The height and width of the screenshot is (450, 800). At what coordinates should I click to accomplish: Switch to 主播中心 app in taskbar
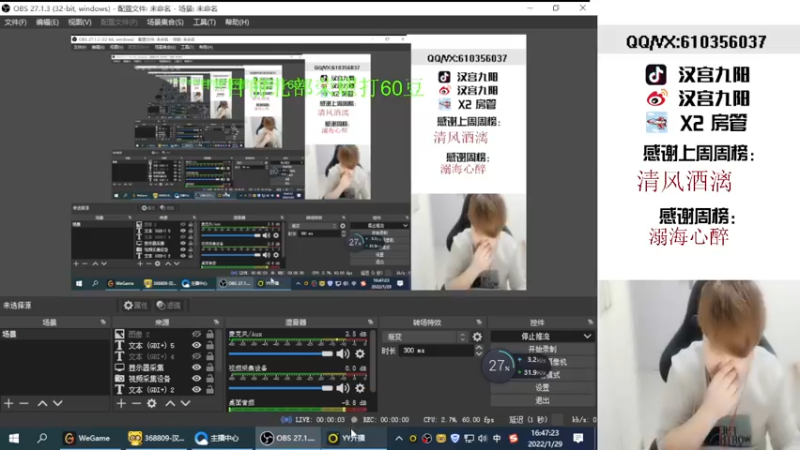tap(217, 438)
